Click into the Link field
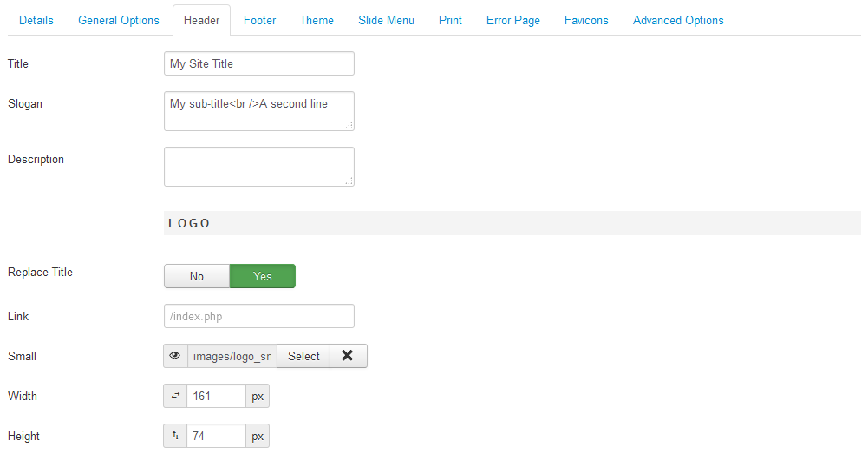The height and width of the screenshot is (454, 868). (259, 316)
